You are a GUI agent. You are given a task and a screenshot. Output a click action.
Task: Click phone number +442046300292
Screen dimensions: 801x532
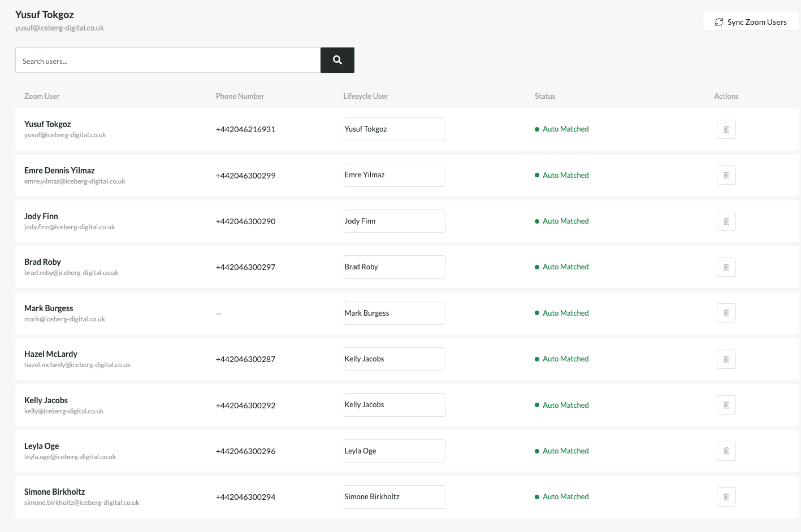[245, 405]
